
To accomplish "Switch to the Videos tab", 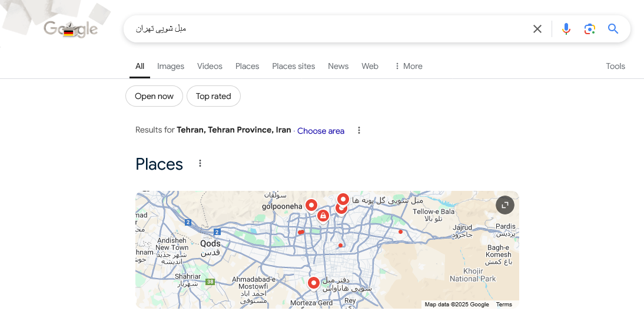I will tap(210, 66).
